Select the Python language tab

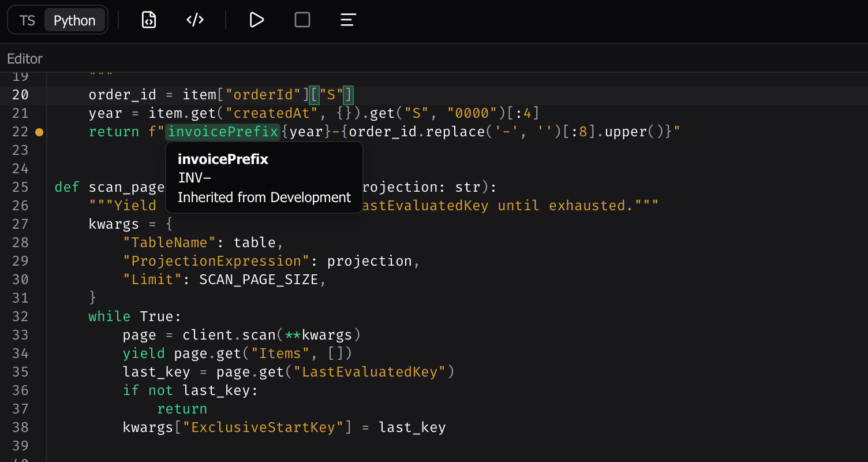pos(74,20)
